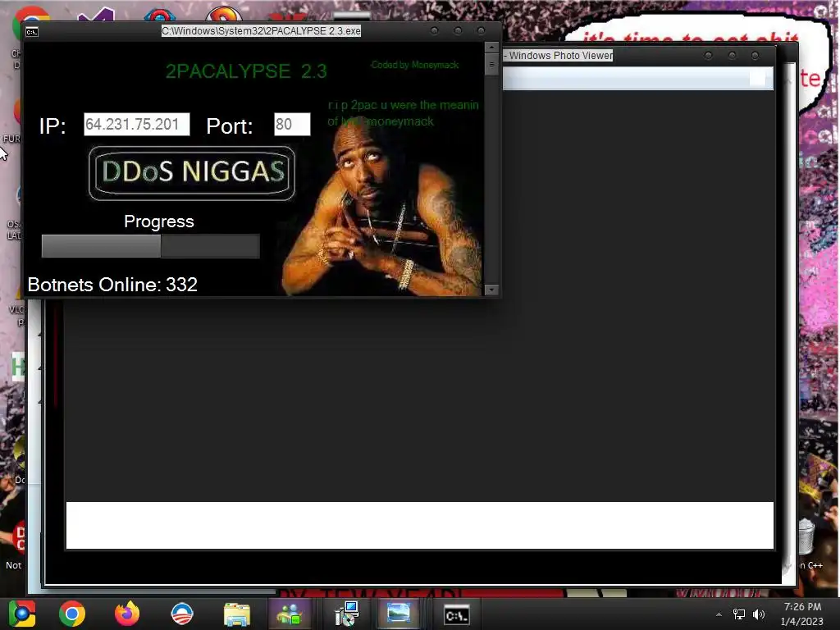
Task: Click the scroll up arrow in the console window
Action: pyautogui.click(x=491, y=48)
